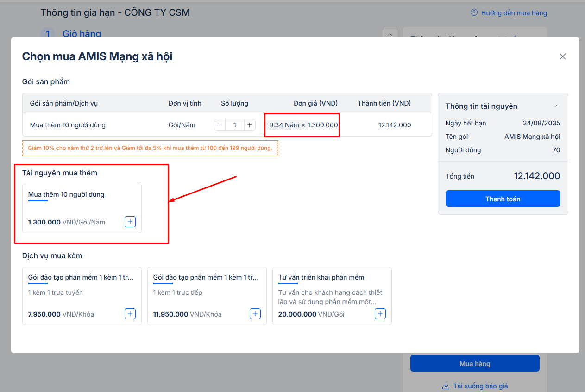Image resolution: width=585 pixels, height=392 pixels.
Task: Add Mua thêm 10 người dùng resource
Action: click(130, 222)
